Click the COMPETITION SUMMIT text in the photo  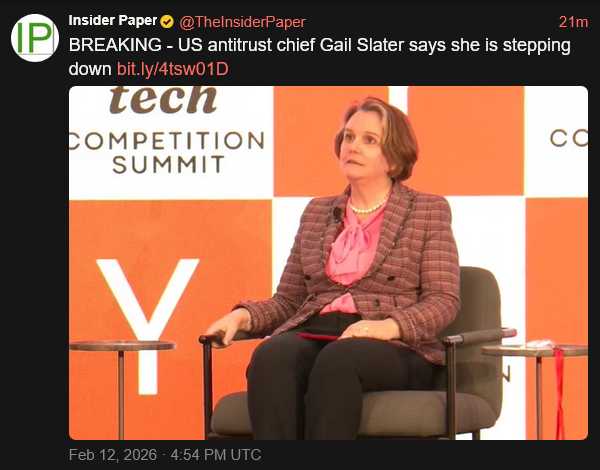[167, 151]
